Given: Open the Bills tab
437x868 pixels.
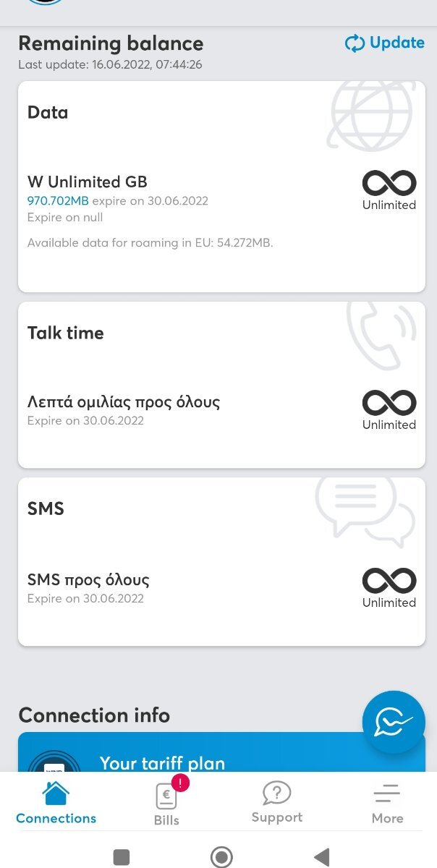Looking at the screenshot, I should pyautogui.click(x=166, y=802).
